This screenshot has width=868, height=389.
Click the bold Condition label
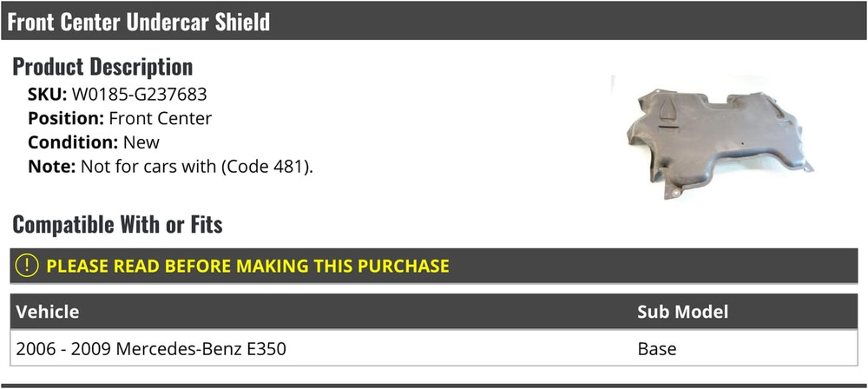(73, 142)
